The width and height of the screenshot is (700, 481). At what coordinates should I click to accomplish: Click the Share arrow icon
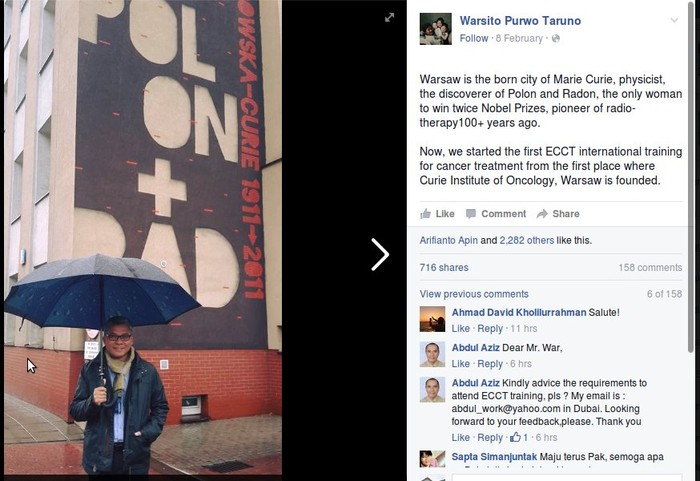[x=542, y=214]
